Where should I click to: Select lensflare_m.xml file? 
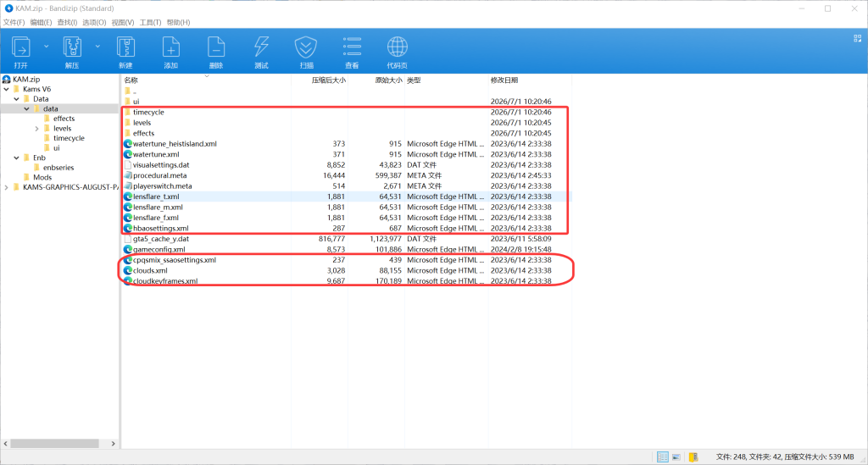[347, 208]
